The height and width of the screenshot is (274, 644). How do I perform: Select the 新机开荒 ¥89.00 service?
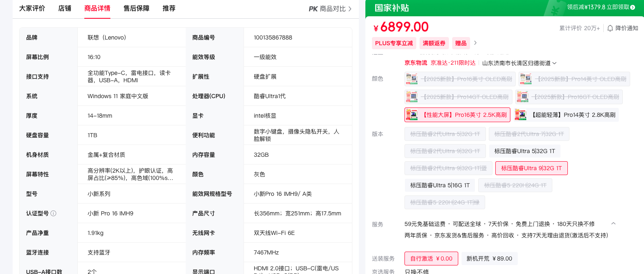pos(489,259)
